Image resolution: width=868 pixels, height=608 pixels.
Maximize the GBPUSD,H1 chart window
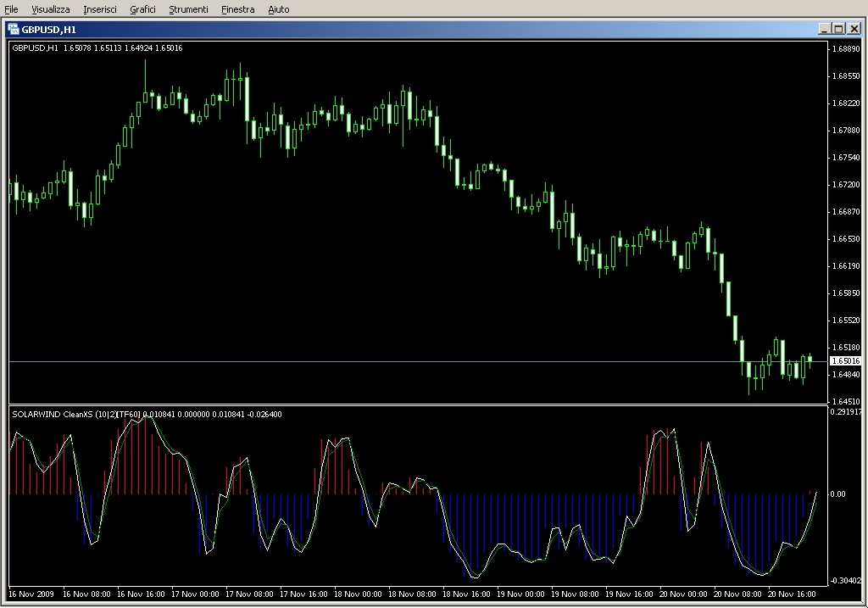click(838, 29)
